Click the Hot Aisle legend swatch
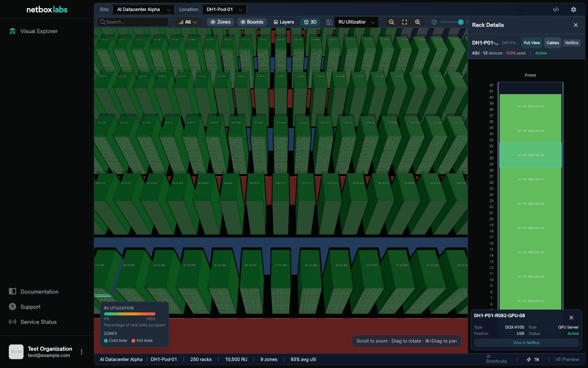The width and height of the screenshot is (588, 368). click(133, 341)
